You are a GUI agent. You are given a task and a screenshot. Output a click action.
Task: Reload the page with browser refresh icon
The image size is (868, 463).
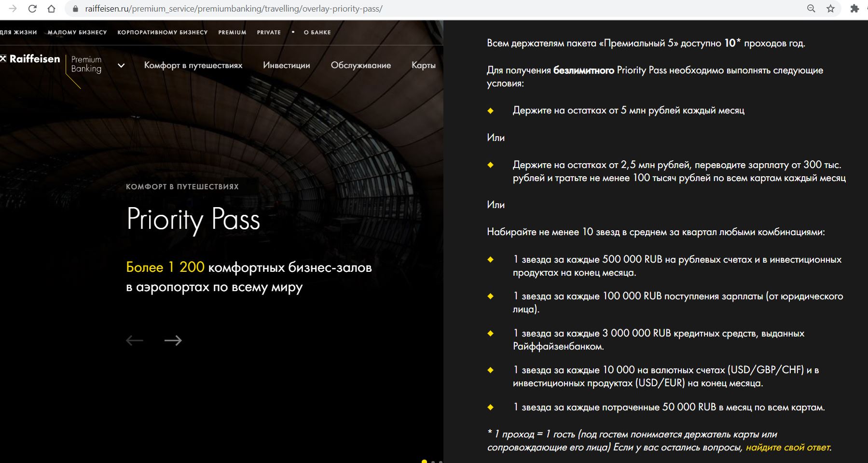click(x=32, y=9)
